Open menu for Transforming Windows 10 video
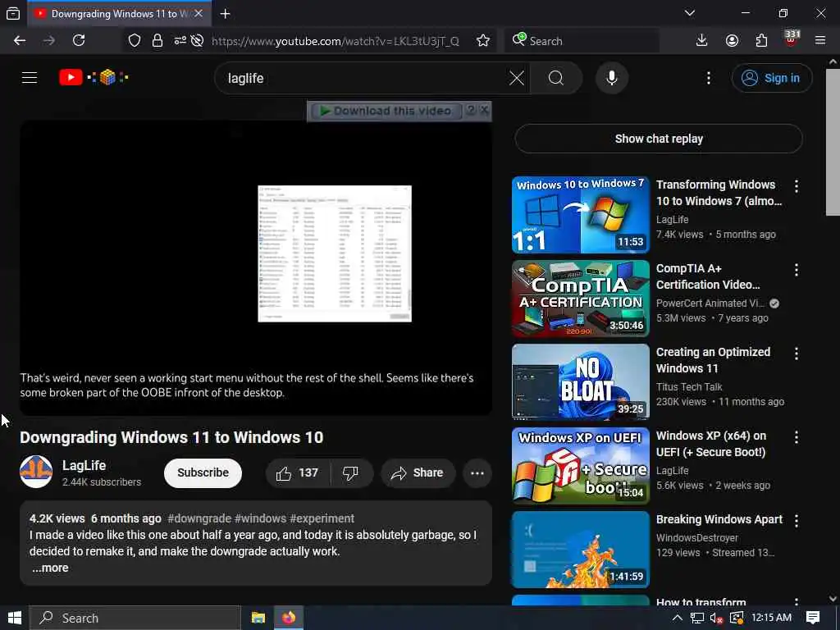 point(797,186)
